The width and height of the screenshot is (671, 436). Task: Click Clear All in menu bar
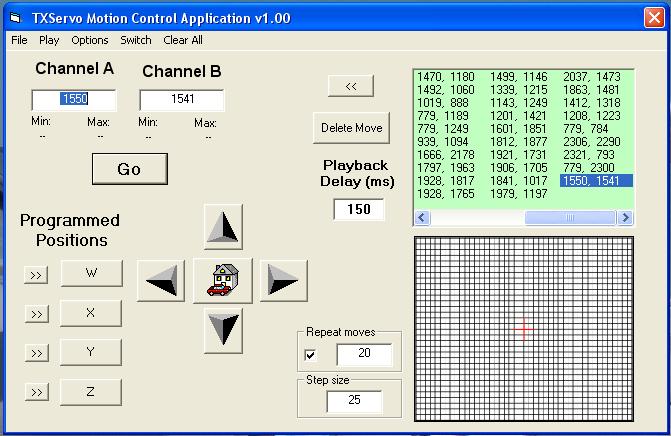click(183, 40)
